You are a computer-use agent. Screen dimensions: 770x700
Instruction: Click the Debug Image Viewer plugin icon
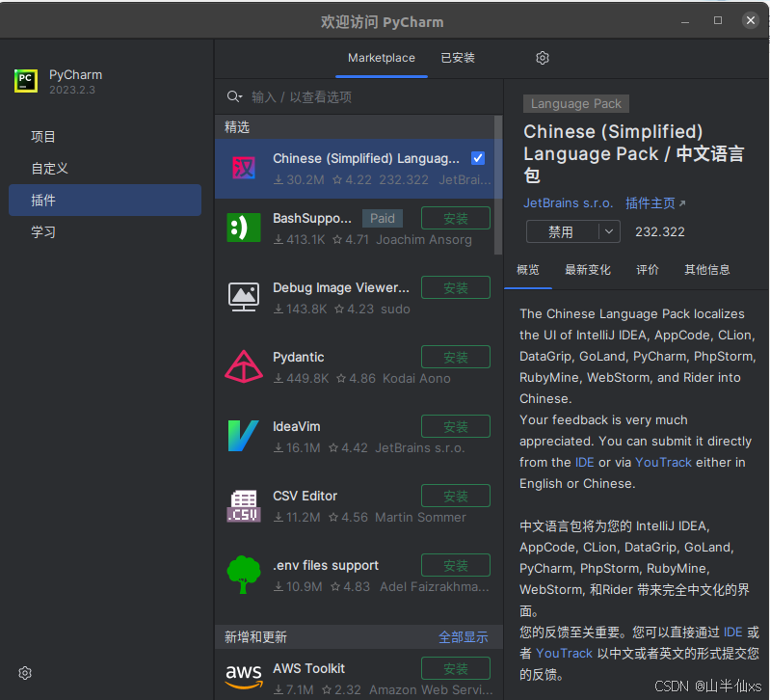click(244, 297)
